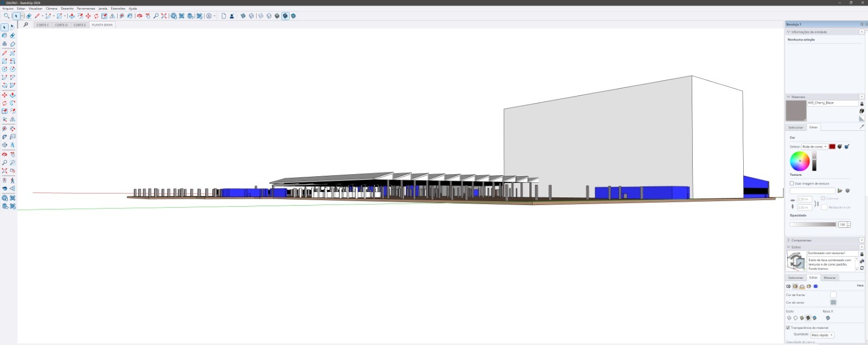Activate the Move tool in top toolbar

tap(88, 16)
